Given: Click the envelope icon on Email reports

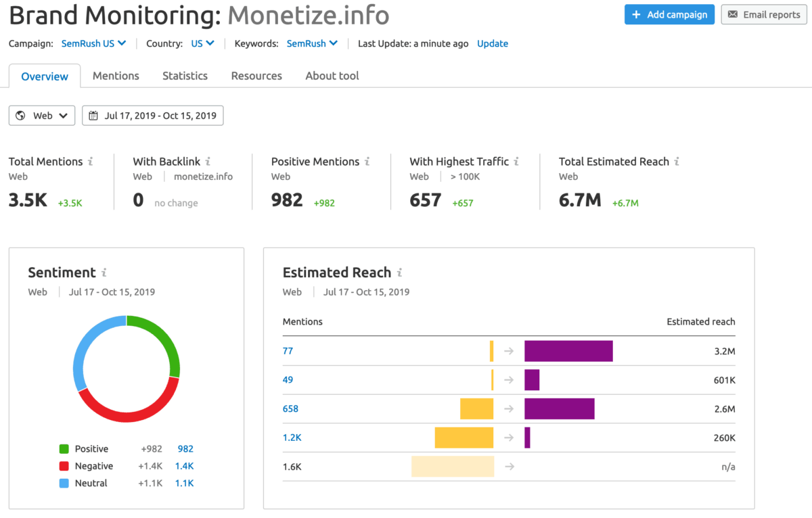Looking at the screenshot, I should (x=733, y=14).
